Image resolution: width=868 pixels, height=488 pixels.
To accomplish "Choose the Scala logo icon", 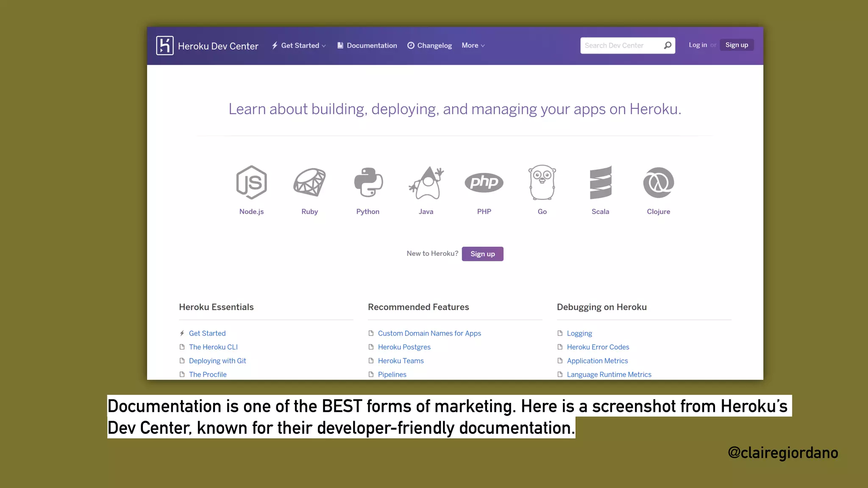I will 601,182.
